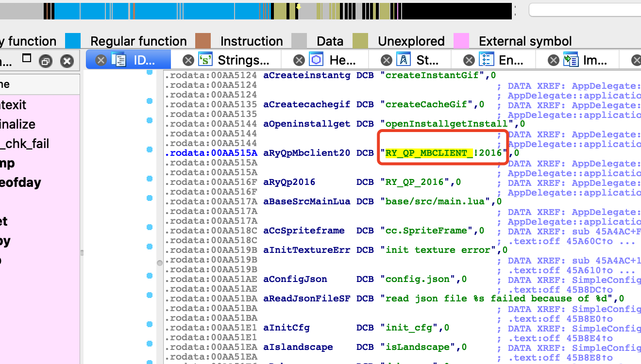This screenshot has width=641, height=364.
Task: Select the aReadJsonFileSF label
Action: pyautogui.click(x=306, y=298)
